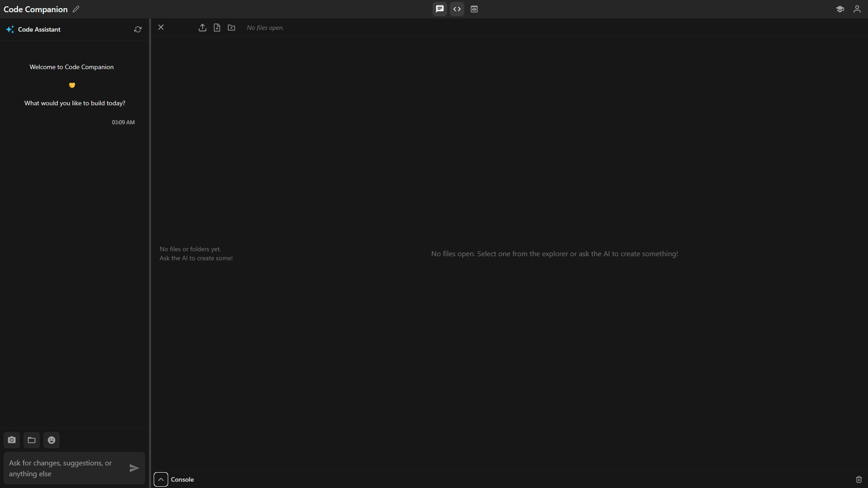Image resolution: width=868 pixels, height=488 pixels.
Task: Edit the Code Companion title with pencil icon
Action: point(75,9)
